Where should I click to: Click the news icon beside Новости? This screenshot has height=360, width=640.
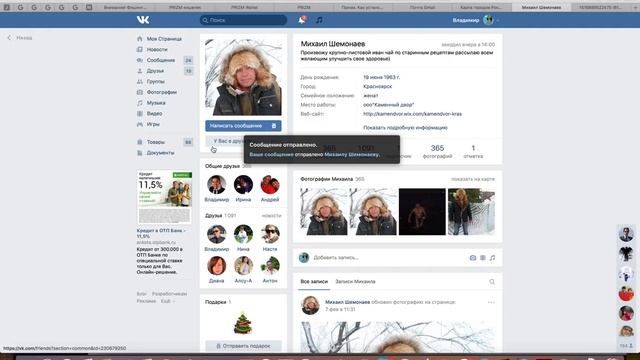click(140, 49)
